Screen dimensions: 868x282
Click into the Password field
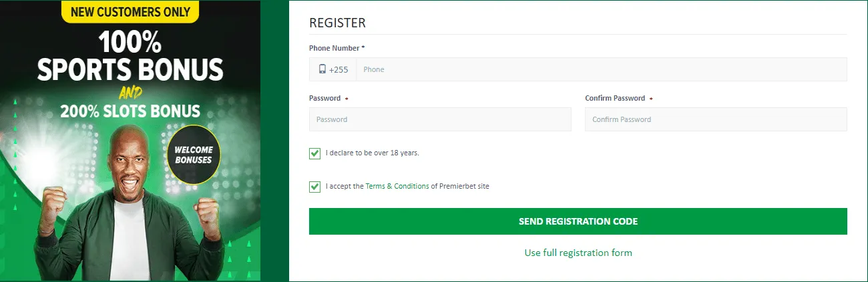coord(440,119)
